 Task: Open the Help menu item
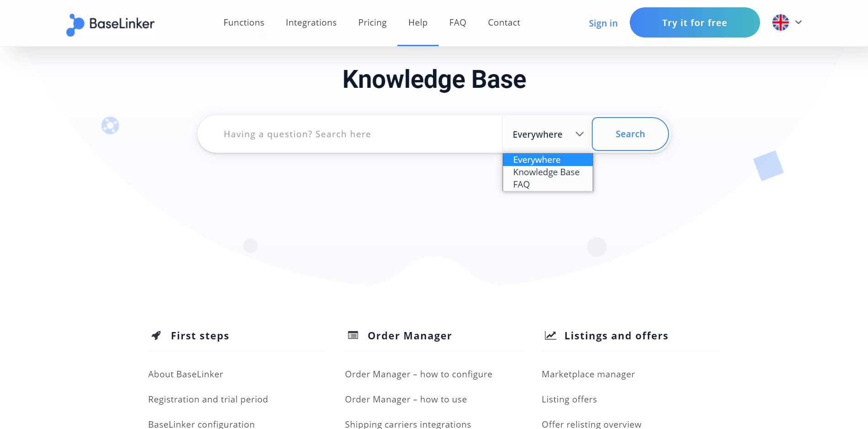[418, 22]
